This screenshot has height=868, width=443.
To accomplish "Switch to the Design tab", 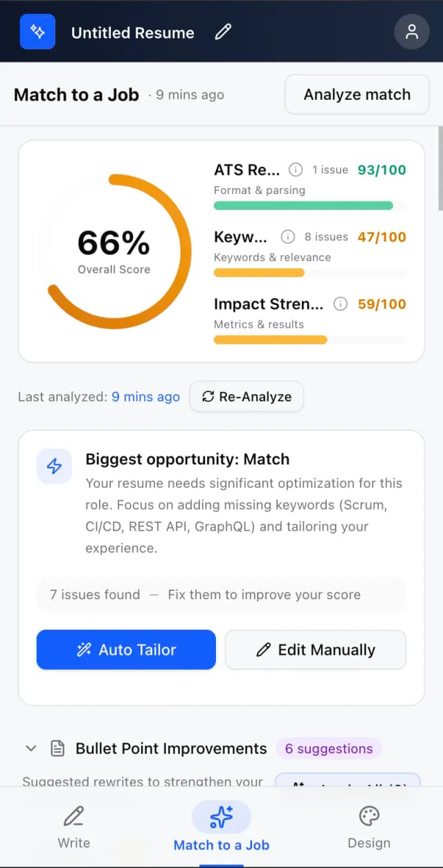I will click(x=369, y=828).
